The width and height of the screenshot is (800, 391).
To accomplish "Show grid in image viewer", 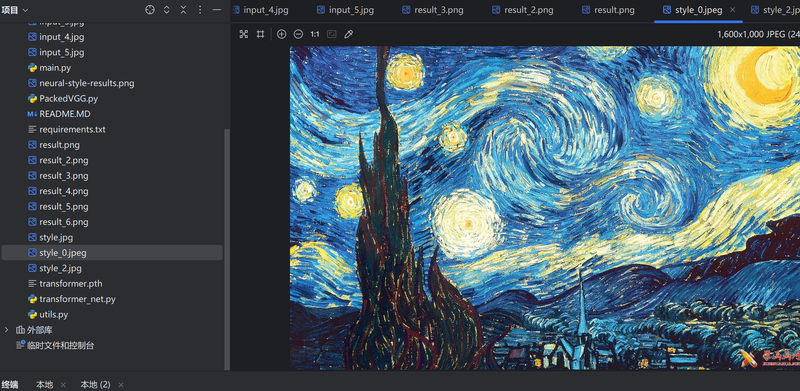I will 261,34.
